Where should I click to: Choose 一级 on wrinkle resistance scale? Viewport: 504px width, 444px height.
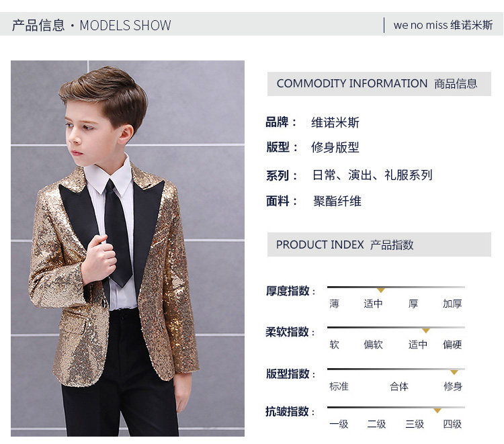339,424
